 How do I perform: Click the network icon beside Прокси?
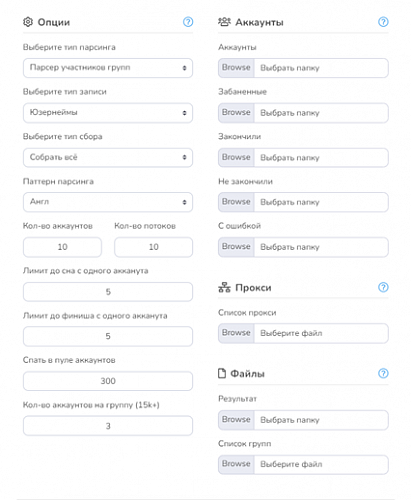pos(224,287)
